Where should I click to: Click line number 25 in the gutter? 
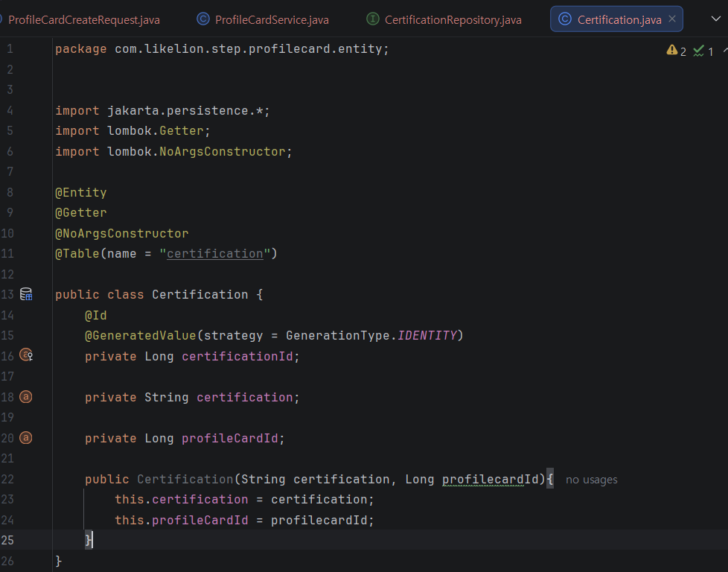coord(7,541)
